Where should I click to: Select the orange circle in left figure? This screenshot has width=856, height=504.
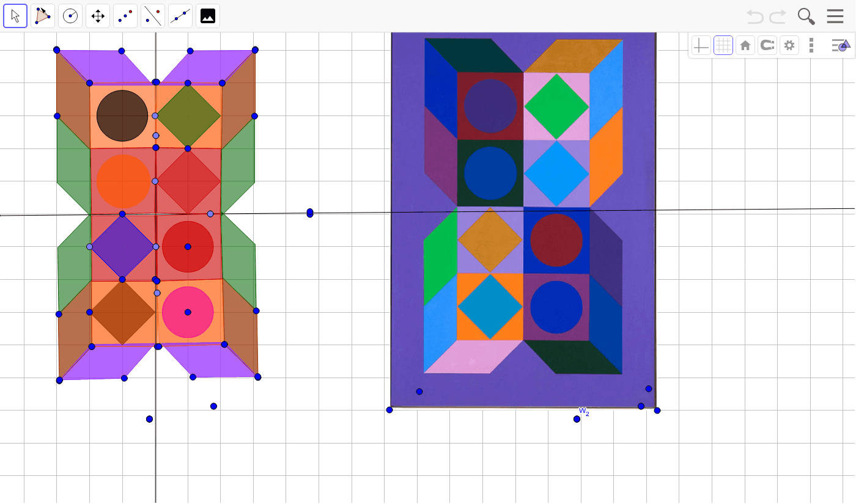(124, 181)
